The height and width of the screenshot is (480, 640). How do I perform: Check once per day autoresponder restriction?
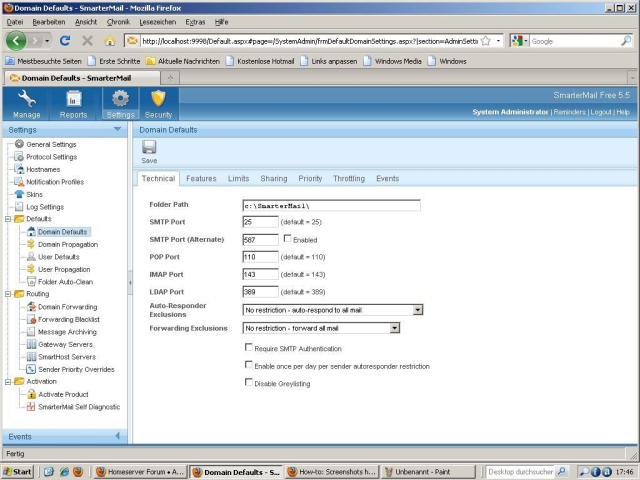(248, 364)
